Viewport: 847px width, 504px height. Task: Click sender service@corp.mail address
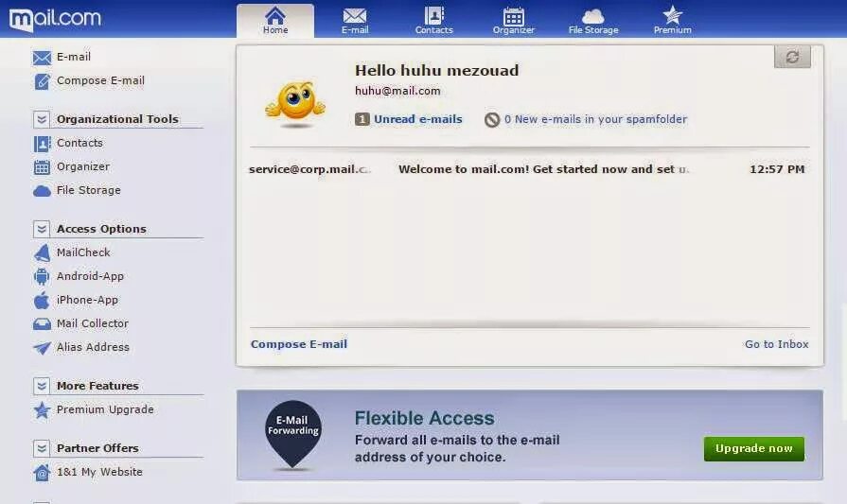click(x=309, y=169)
